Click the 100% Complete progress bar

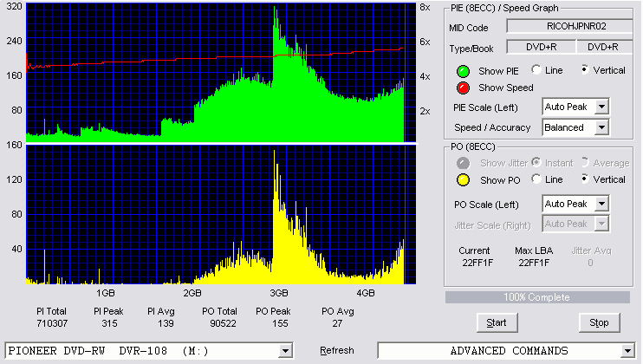click(x=537, y=297)
